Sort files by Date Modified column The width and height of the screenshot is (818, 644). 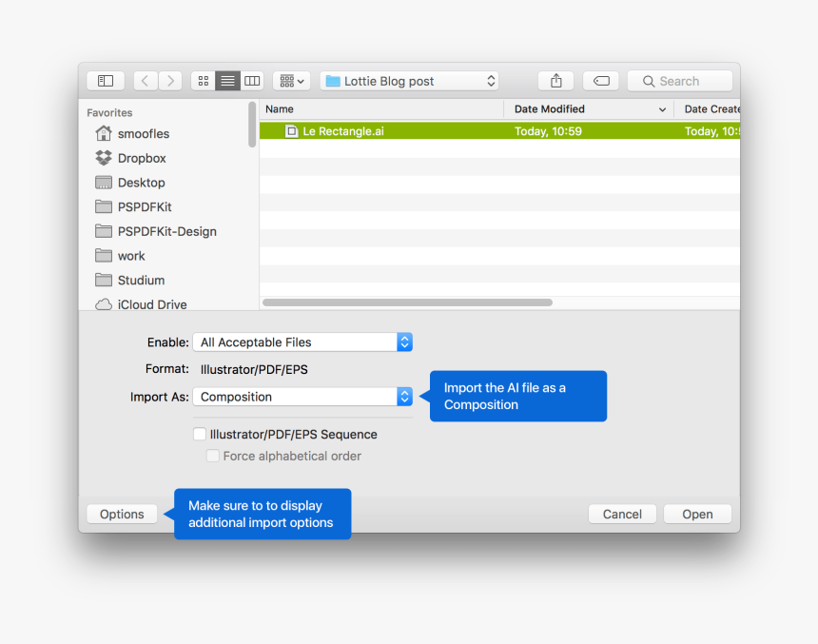pyautogui.click(x=589, y=109)
